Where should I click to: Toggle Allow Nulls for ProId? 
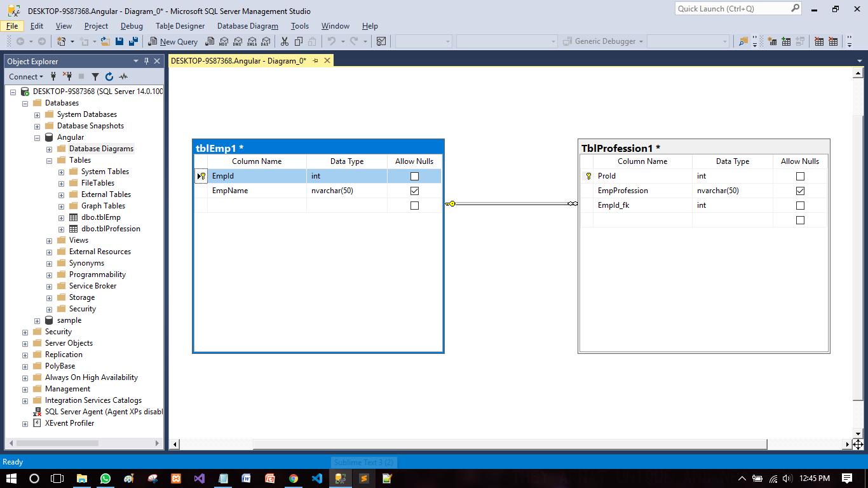800,176
